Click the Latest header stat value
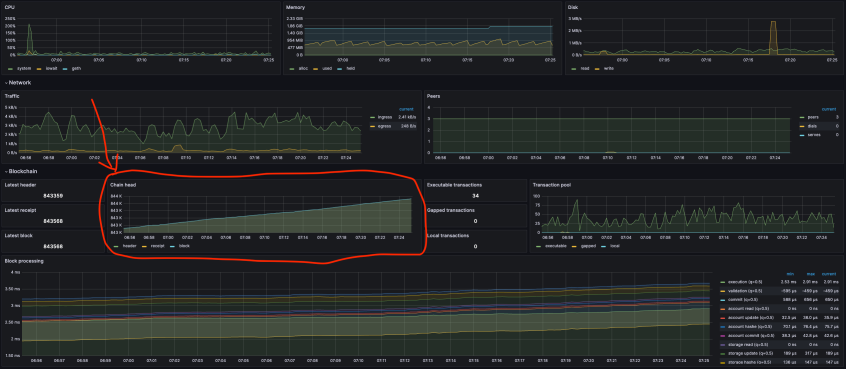Image resolution: width=846 pixels, height=369 pixels. point(53,196)
